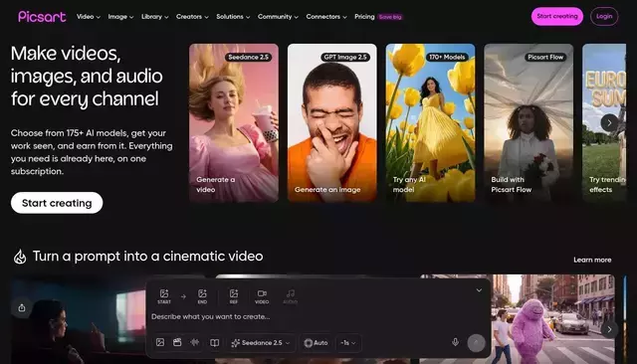This screenshot has height=364, width=637.
Task: Expand the Image menu
Action: click(x=120, y=17)
